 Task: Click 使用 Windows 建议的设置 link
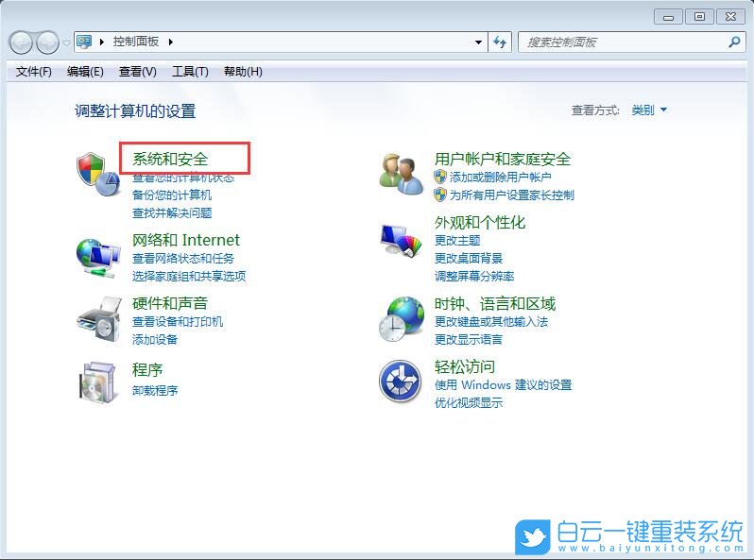coord(503,384)
